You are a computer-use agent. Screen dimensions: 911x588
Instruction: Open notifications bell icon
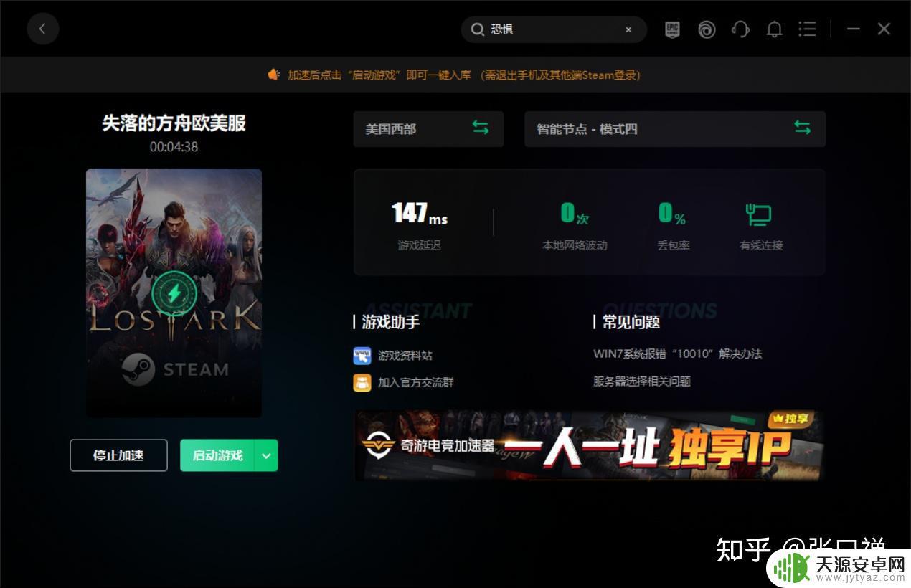(774, 29)
